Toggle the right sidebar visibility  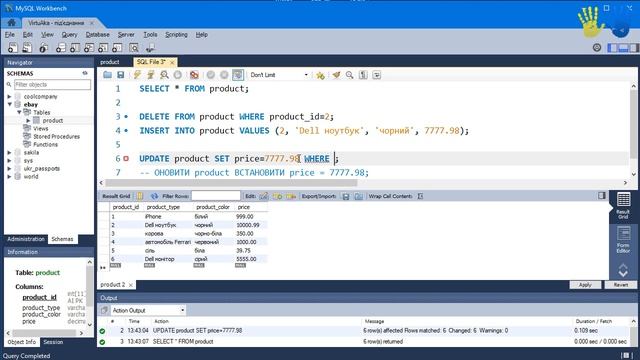click(x=633, y=48)
